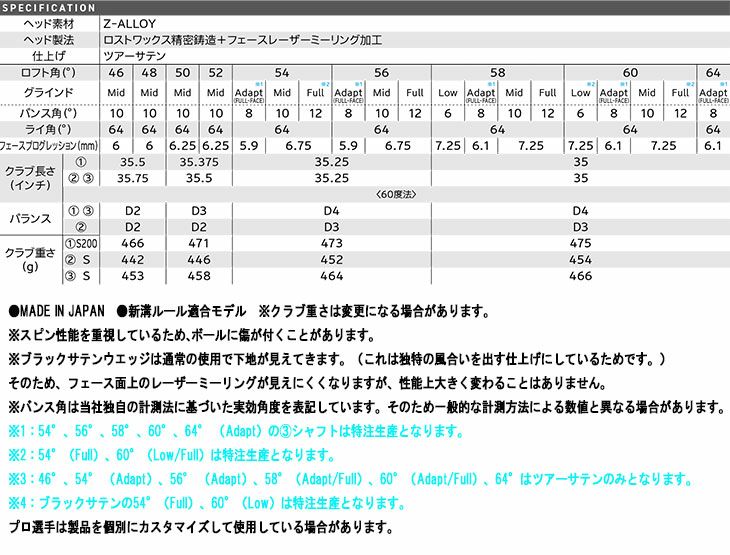Click the 52 loft angle cell
Screen dimensions: 730x555
(x=216, y=73)
